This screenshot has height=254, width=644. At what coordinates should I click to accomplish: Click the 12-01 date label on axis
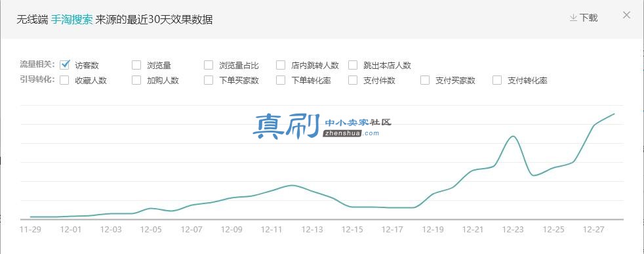[71, 229]
